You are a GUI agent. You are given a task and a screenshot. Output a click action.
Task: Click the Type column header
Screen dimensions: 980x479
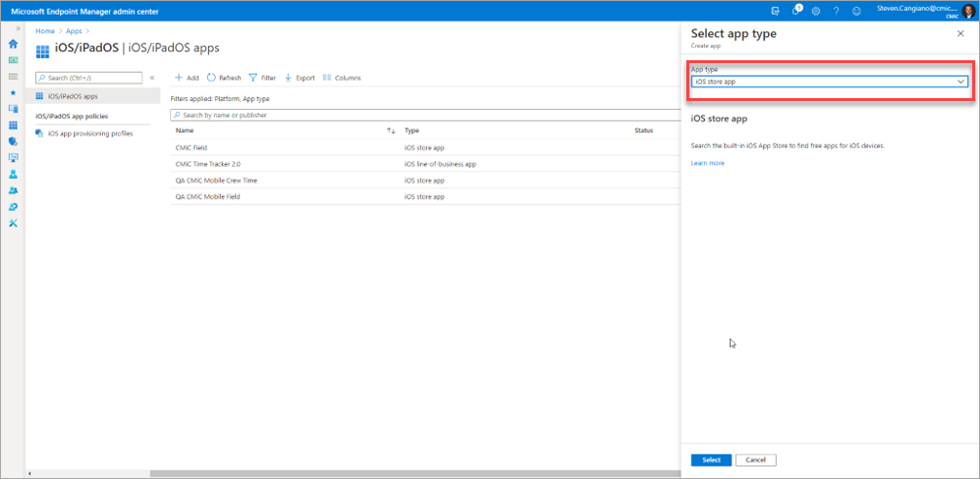[412, 130]
